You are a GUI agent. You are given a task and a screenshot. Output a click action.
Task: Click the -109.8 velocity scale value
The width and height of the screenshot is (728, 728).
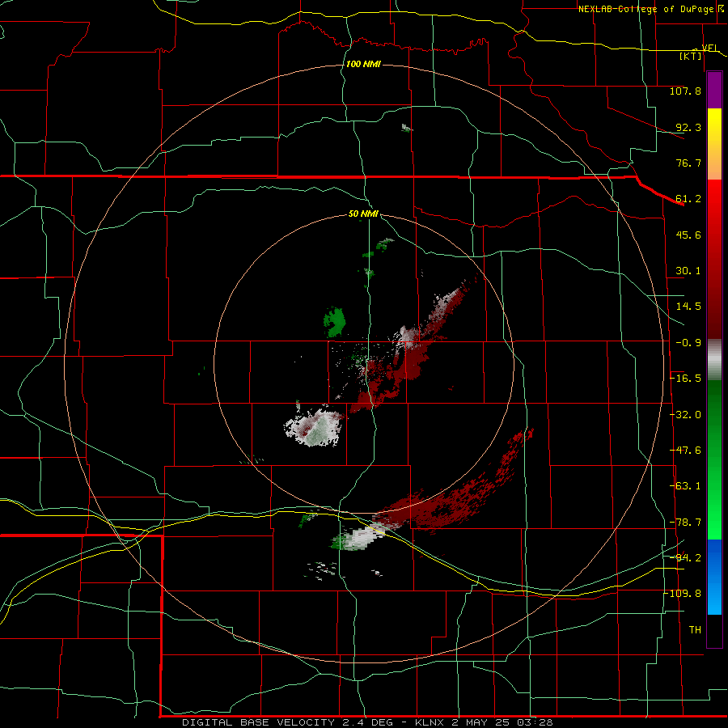[683, 594]
